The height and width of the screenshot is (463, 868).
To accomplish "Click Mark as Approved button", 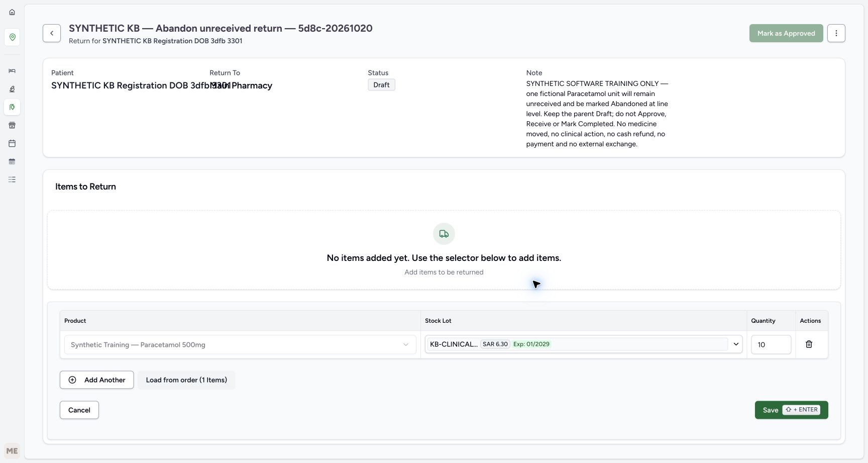I will pyautogui.click(x=786, y=33).
